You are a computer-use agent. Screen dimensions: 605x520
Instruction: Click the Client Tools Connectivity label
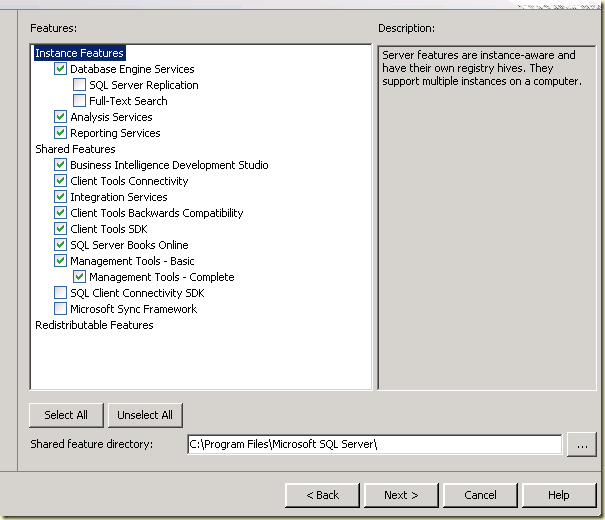point(129,181)
